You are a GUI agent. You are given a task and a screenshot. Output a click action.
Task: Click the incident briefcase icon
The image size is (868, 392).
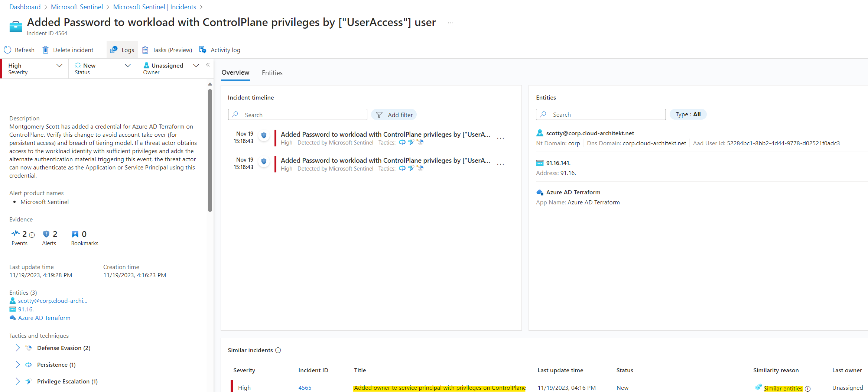pos(16,27)
